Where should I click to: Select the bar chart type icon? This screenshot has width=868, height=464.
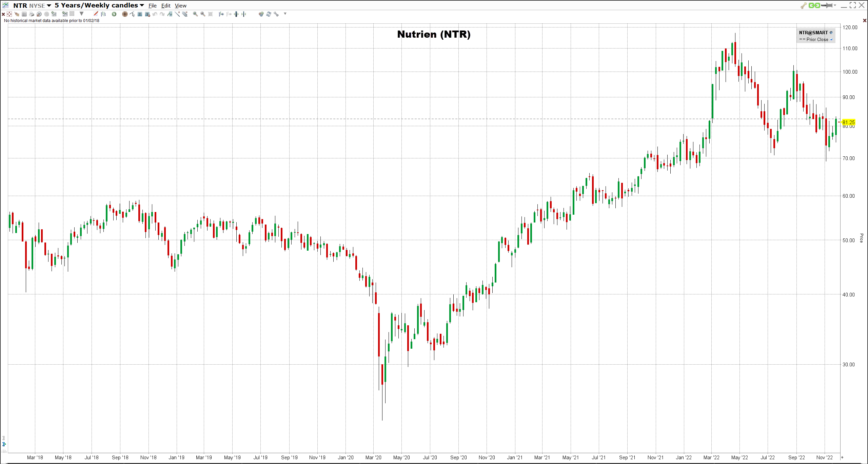click(x=103, y=14)
